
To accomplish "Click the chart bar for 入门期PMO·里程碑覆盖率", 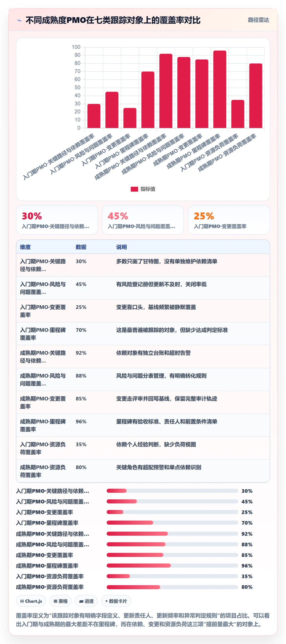I will 148,100.
